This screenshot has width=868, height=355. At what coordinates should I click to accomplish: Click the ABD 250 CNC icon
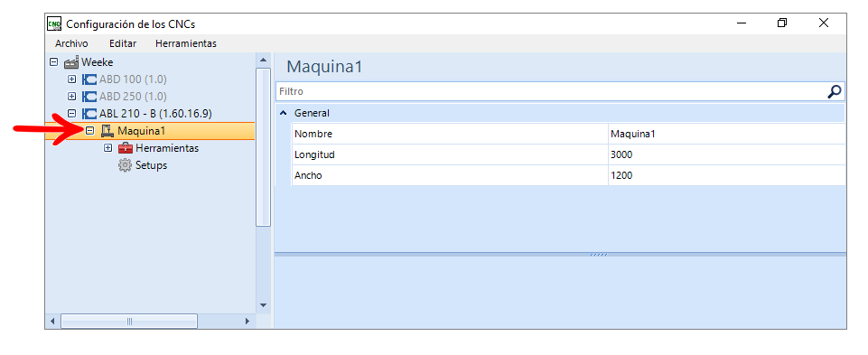[89, 97]
